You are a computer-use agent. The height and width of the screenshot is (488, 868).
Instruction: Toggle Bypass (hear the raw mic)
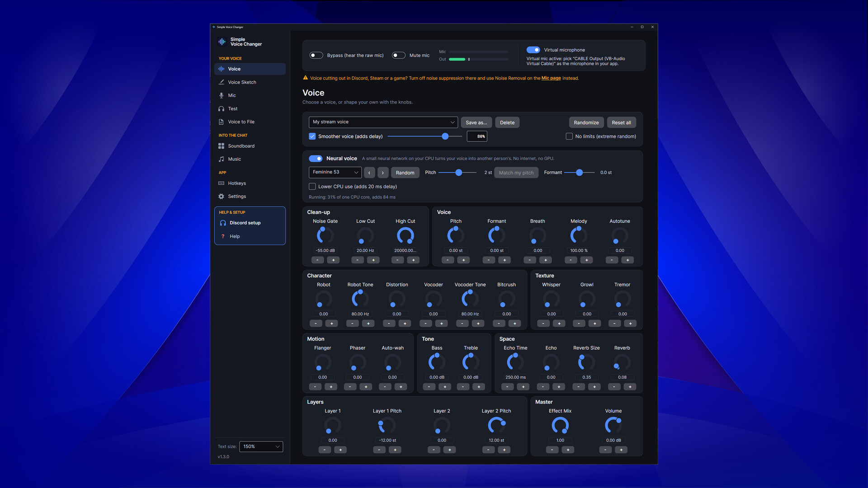pyautogui.click(x=316, y=55)
